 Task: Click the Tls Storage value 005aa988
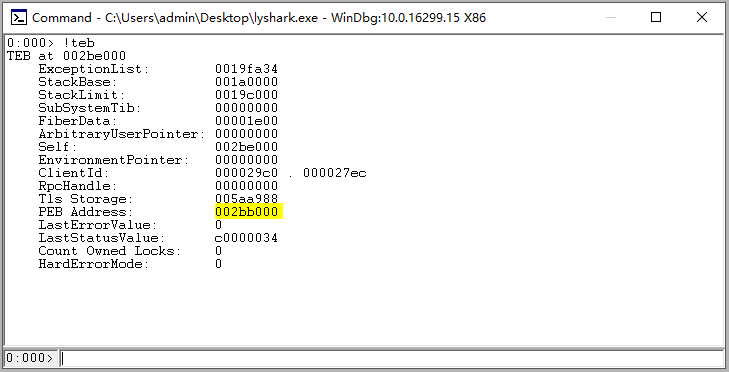pyautogui.click(x=246, y=199)
